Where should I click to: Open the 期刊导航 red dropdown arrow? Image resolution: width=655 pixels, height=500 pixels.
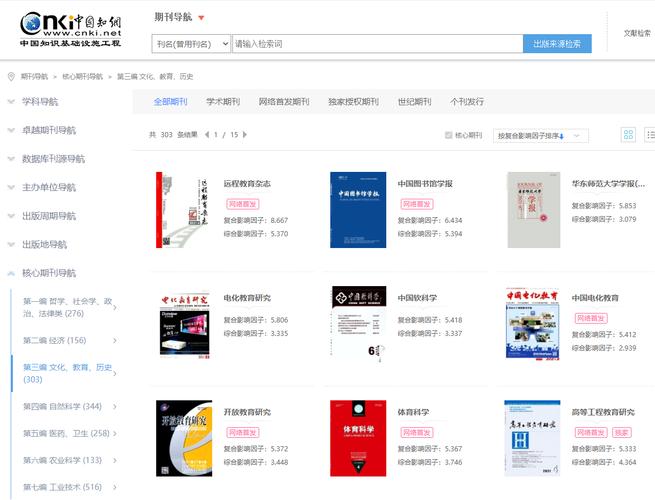point(201,18)
